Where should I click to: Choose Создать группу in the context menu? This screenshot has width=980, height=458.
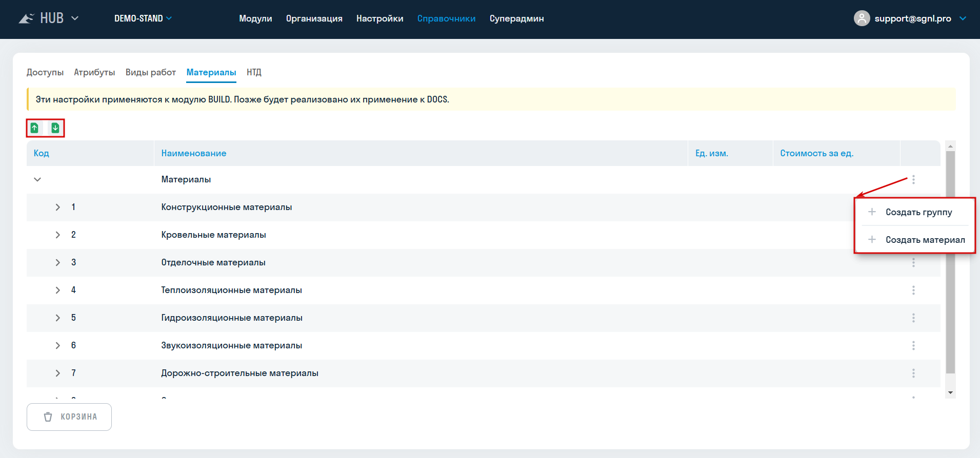tap(914, 212)
